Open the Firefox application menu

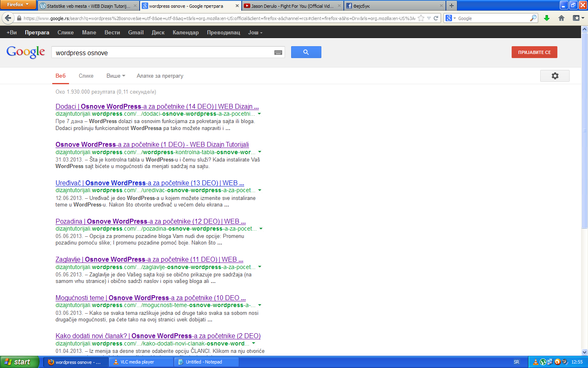pos(18,4)
